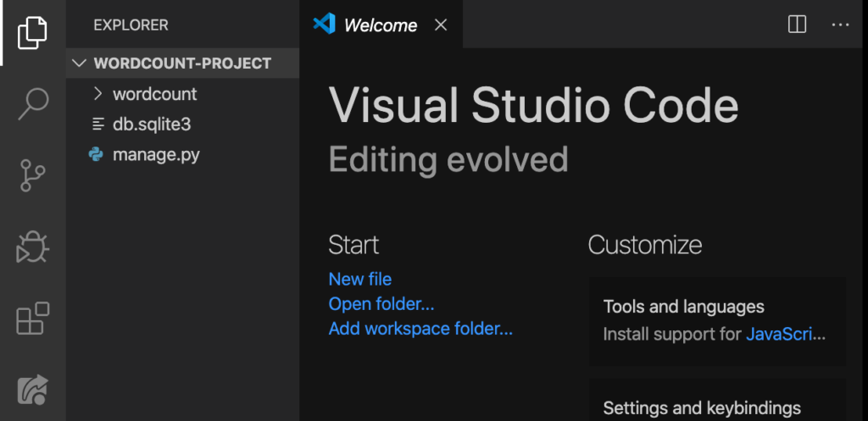Viewport: 868px width, 421px height.
Task: Click the New file link
Action: click(x=359, y=280)
